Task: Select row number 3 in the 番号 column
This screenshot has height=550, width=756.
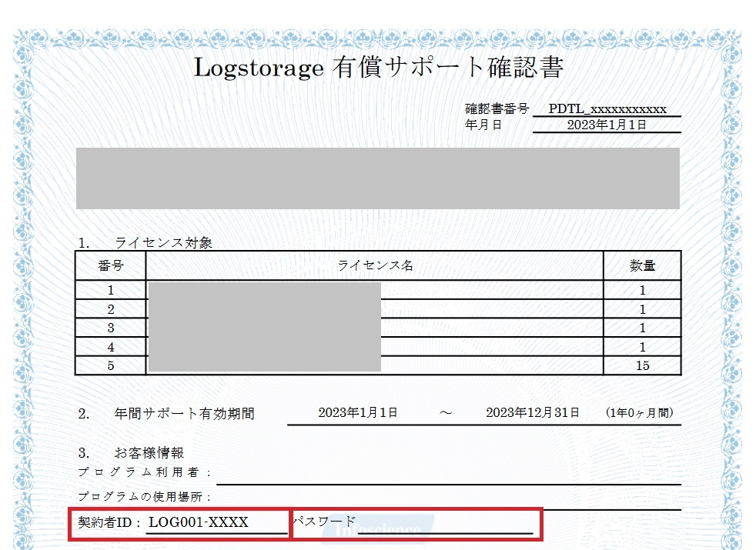Action: click(111, 328)
